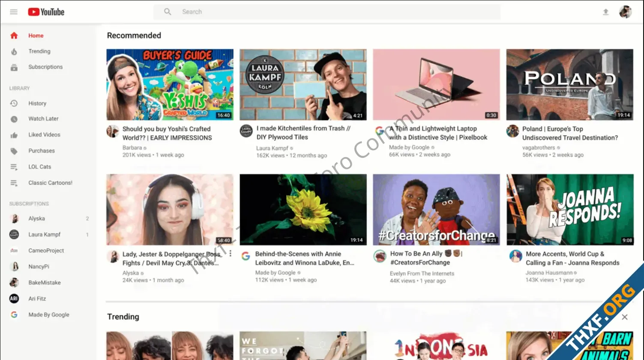Play the Joanna Responds video thumbnail

(570, 209)
